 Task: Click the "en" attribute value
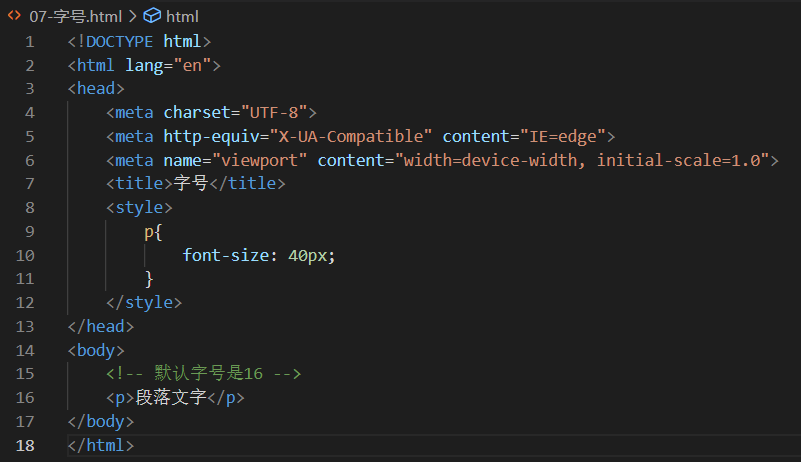[192, 65]
